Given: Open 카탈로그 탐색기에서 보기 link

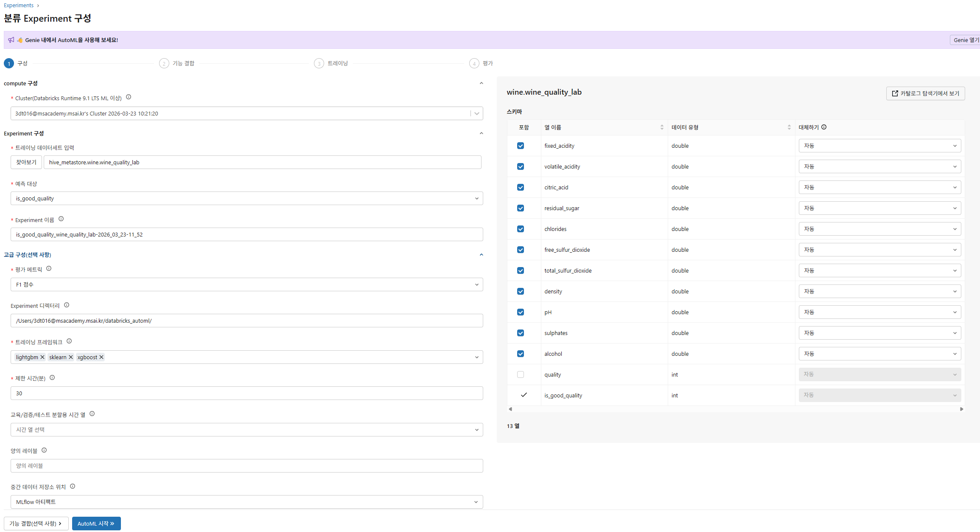Looking at the screenshot, I should click(925, 93).
